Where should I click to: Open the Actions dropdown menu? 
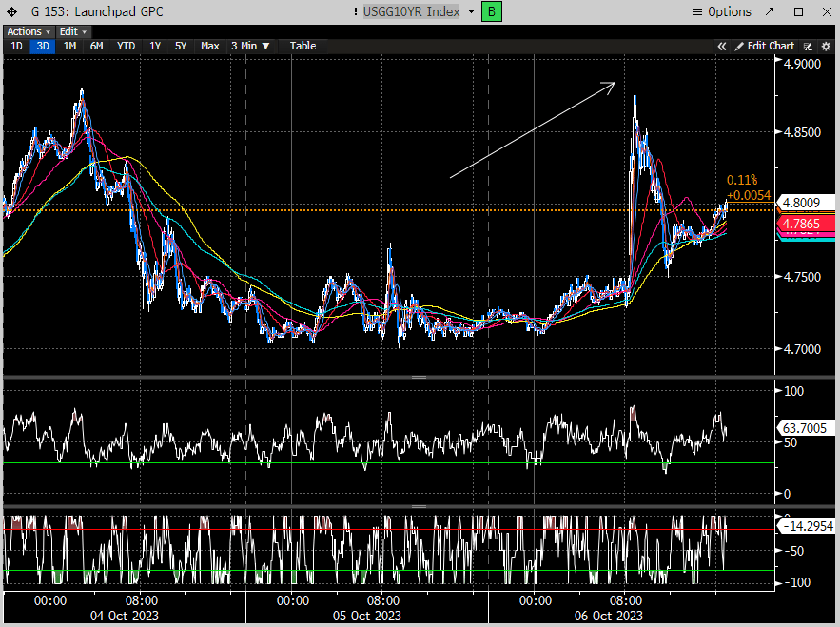(x=28, y=31)
